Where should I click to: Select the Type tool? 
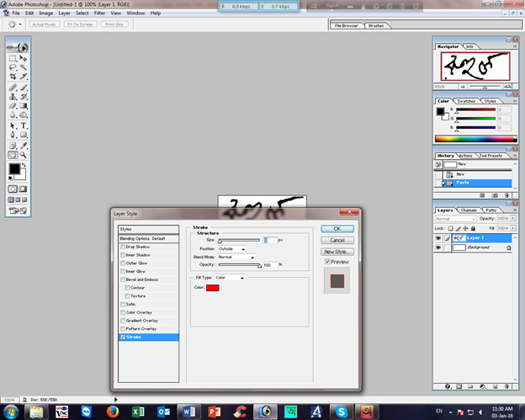click(x=24, y=125)
